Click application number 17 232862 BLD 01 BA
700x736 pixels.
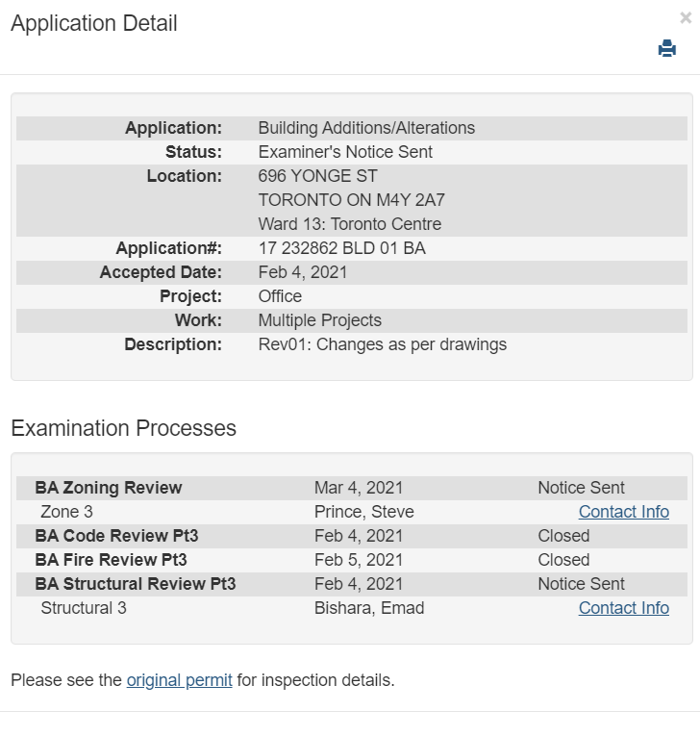pos(341,248)
